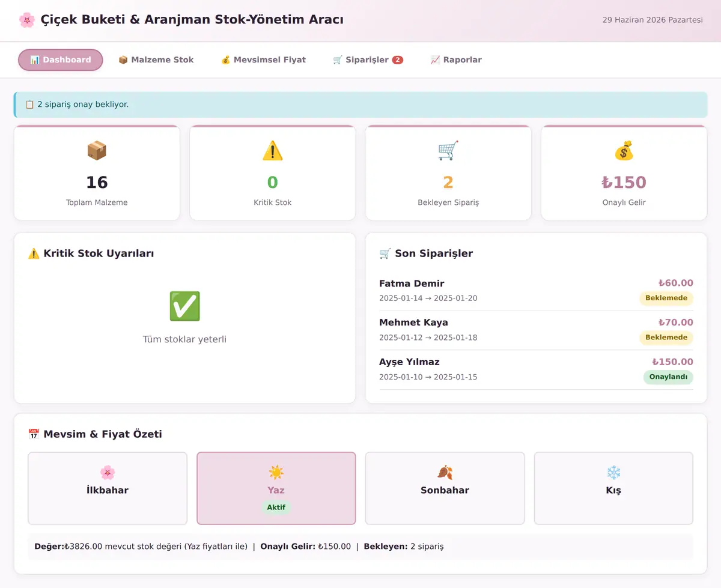The height and width of the screenshot is (588, 721).
Task: Click the shopping cart icon on Bekleyen Sipariş card
Action: (448, 151)
